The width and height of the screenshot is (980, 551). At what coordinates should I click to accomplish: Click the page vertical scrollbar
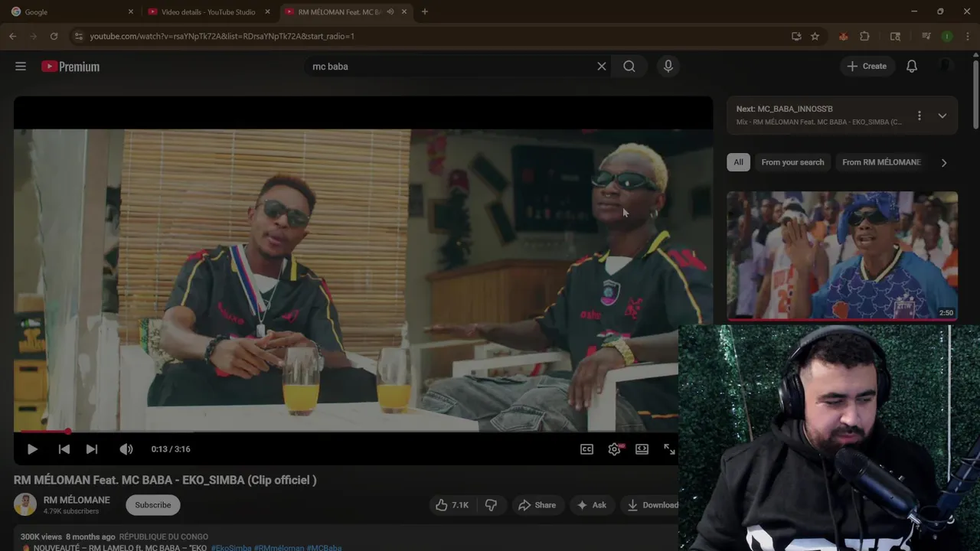click(975, 93)
